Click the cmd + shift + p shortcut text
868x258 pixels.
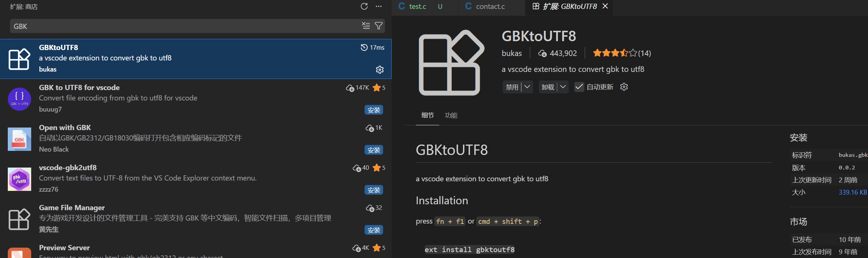pos(508,221)
